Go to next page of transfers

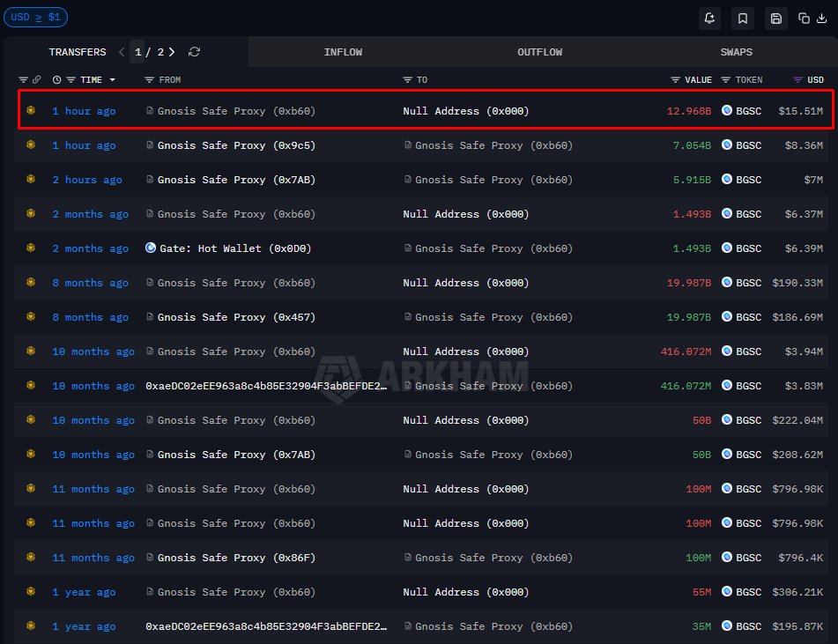coord(172,52)
